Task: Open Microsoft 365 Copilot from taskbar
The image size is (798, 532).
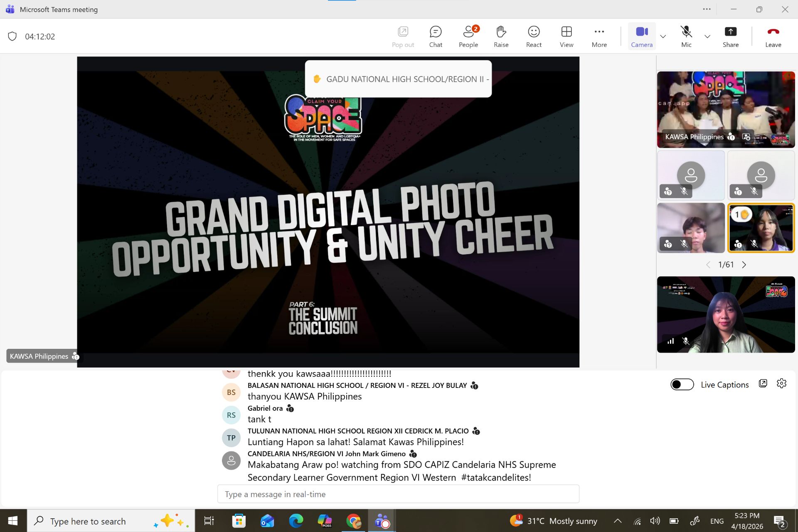Action: 325,521
